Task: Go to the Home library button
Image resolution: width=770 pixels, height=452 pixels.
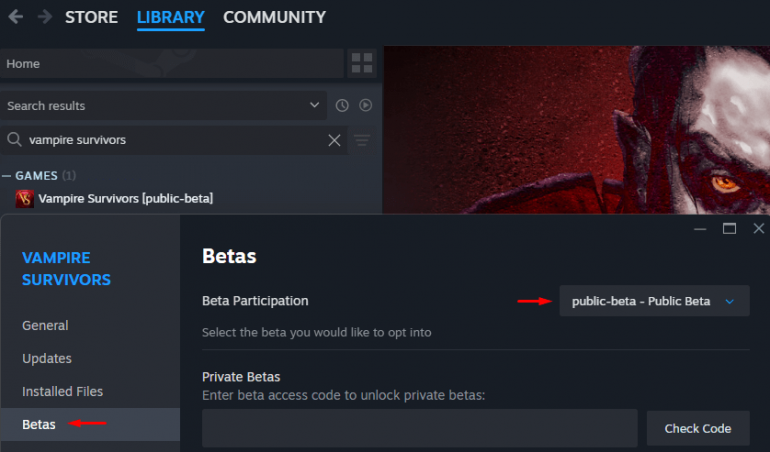Action: pyautogui.click(x=170, y=63)
